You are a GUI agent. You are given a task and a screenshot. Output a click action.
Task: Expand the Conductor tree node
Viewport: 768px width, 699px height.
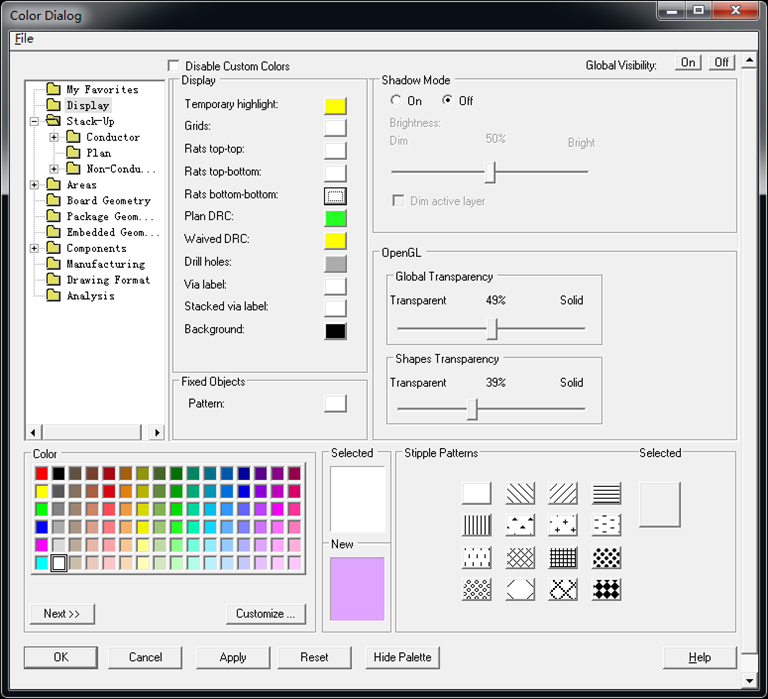click(x=54, y=137)
